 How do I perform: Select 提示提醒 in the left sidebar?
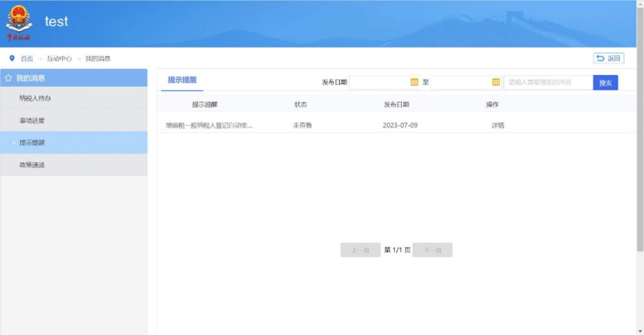32,142
